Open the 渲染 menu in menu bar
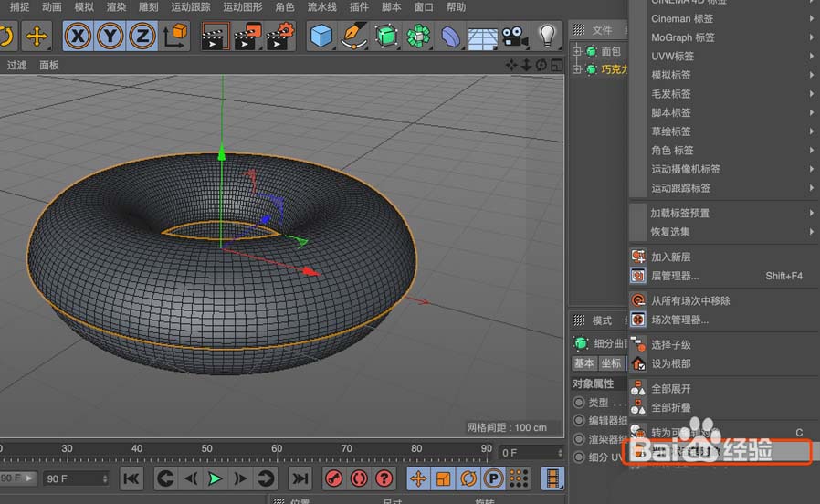Screen dimensions: 820x504 pos(116,7)
